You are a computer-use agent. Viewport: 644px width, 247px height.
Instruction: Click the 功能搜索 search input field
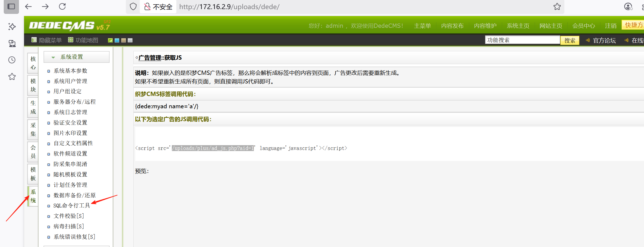522,40
